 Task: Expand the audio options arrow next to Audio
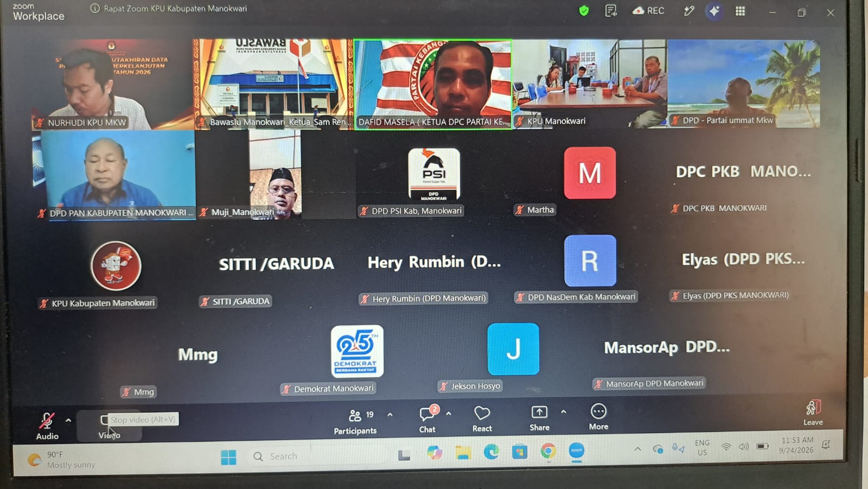click(x=68, y=420)
